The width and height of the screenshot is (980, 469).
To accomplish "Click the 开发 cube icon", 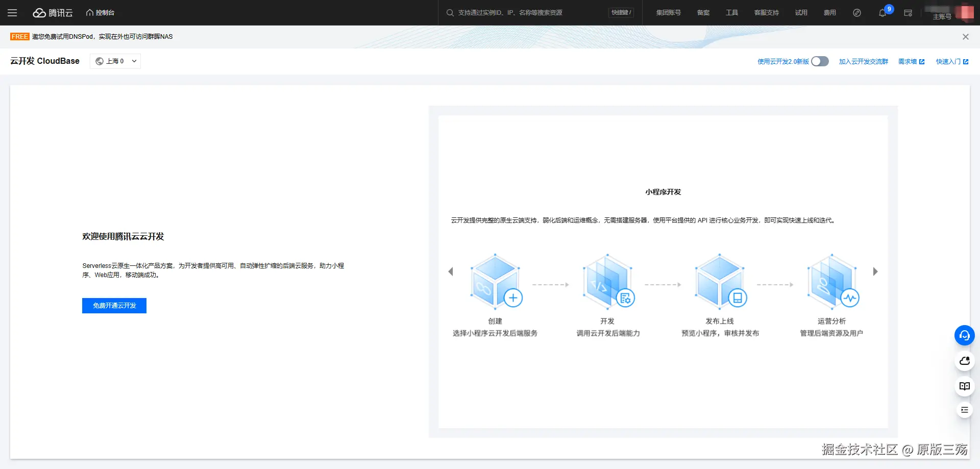I will pyautogui.click(x=607, y=282).
